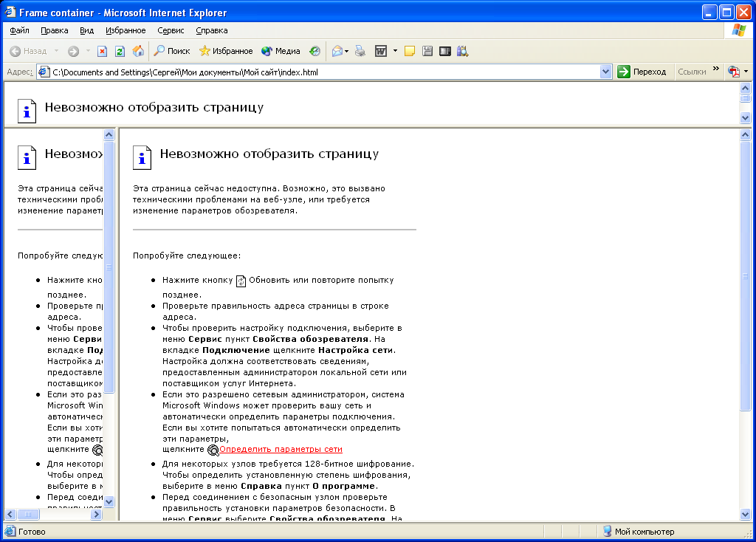756x542 pixels.
Task: Click left frame vertical scrollbar thumb
Action: pos(109,267)
